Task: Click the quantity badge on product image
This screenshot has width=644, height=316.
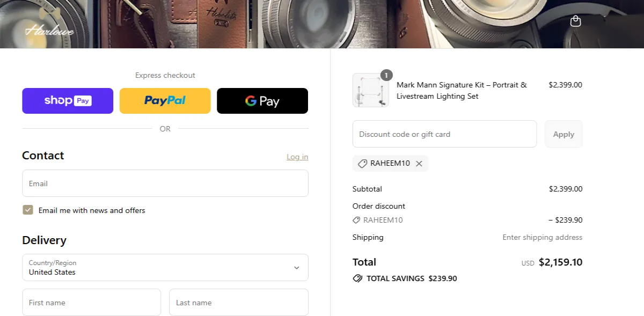Action: 386,75
